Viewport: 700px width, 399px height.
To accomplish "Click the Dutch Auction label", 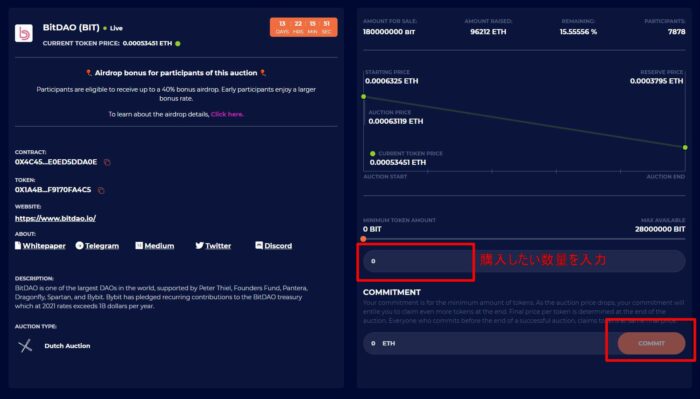I will 67,346.
